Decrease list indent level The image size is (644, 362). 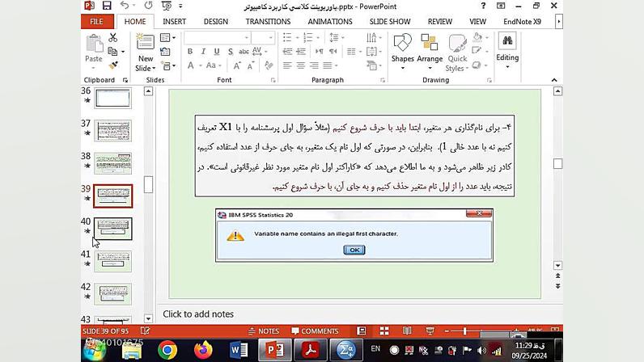pyautogui.click(x=287, y=52)
